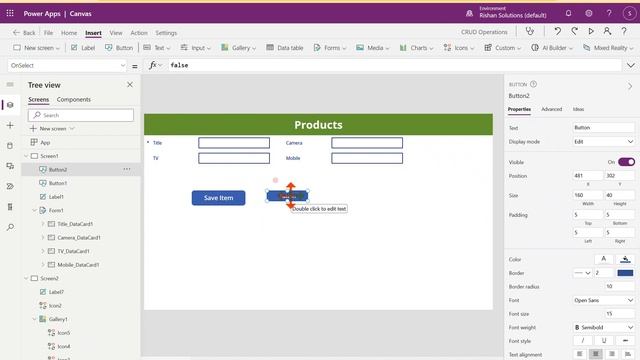Open the Search sidebar icon
This screenshot has height=360, width=640.
[10, 227]
